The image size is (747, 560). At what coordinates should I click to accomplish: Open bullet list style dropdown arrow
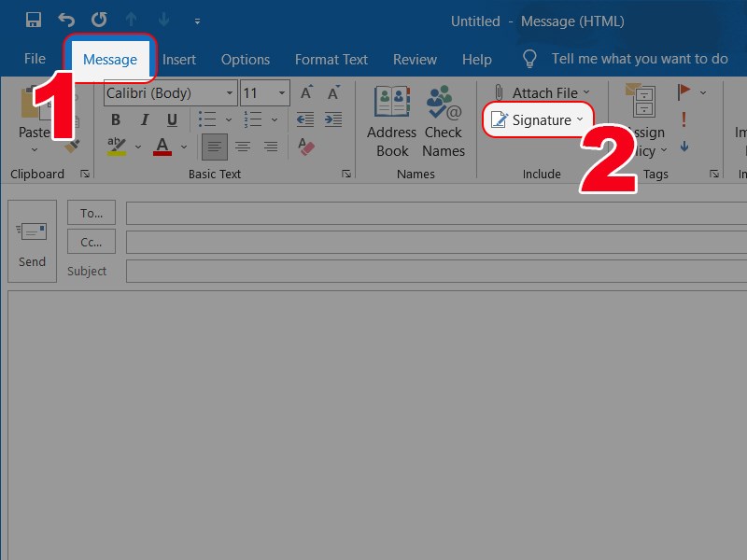click(229, 120)
